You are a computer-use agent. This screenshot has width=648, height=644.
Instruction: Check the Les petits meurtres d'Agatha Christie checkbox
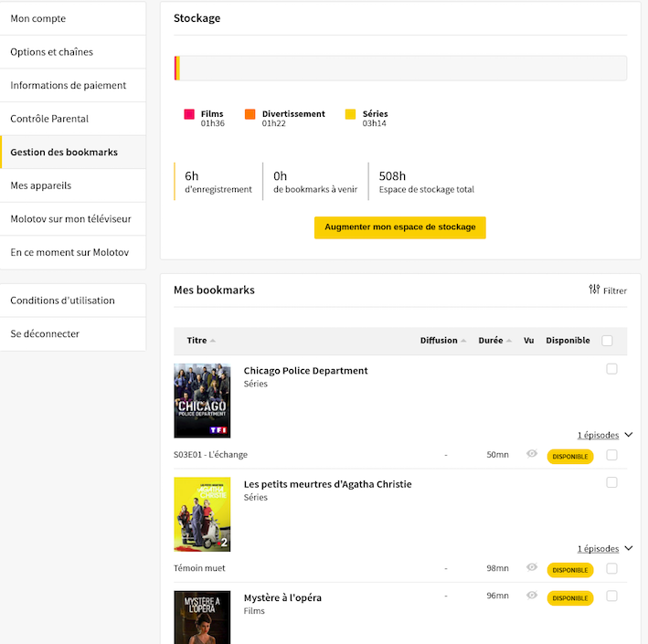point(611,482)
